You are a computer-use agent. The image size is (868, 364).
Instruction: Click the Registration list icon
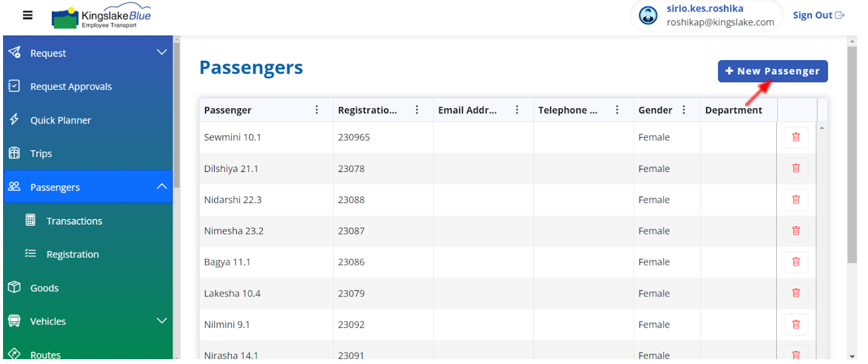tap(30, 254)
